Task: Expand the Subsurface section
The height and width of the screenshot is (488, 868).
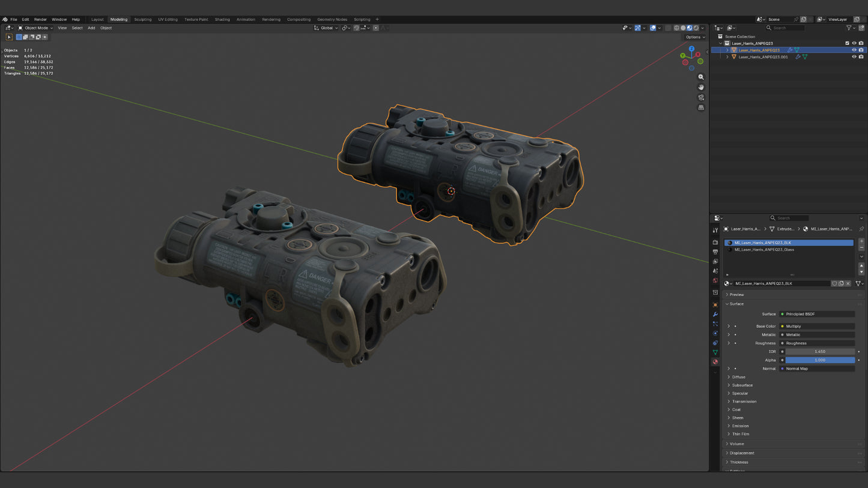Action: tap(742, 385)
